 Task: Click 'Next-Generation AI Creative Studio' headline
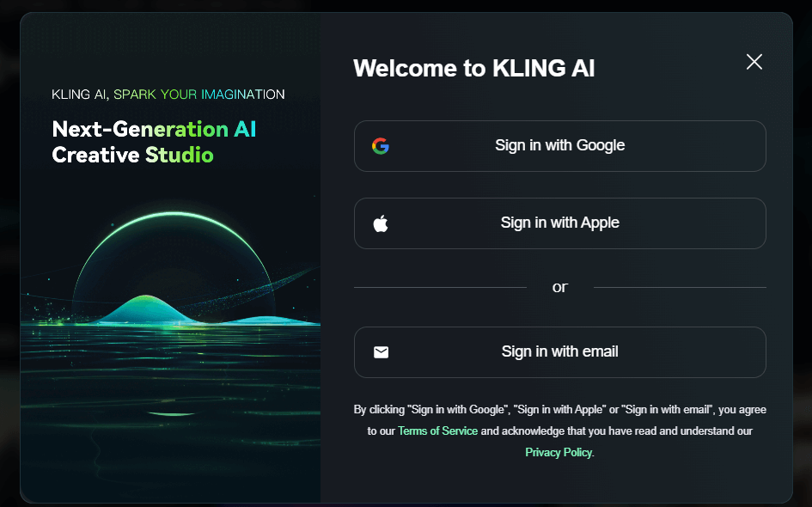pyautogui.click(x=155, y=142)
